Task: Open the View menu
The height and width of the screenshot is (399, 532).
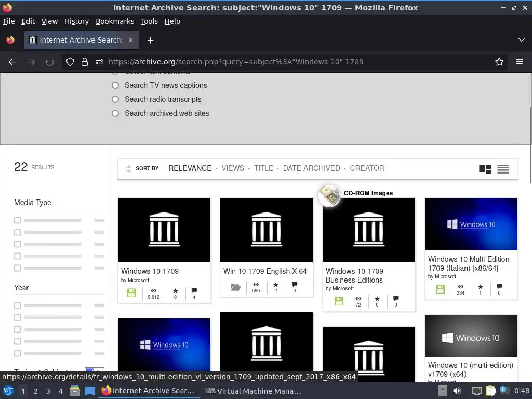Action: 49,21
